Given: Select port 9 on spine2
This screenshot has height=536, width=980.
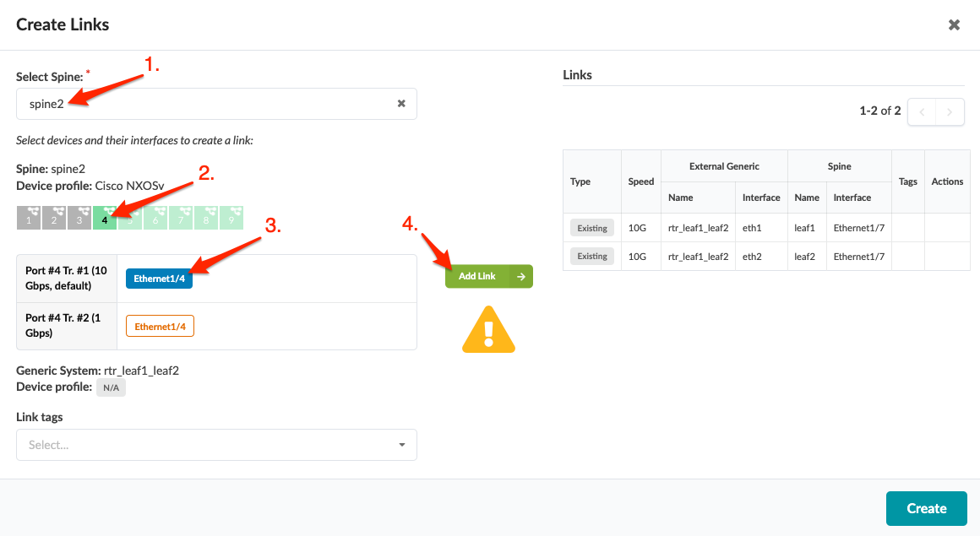Looking at the screenshot, I should pyautogui.click(x=231, y=218).
